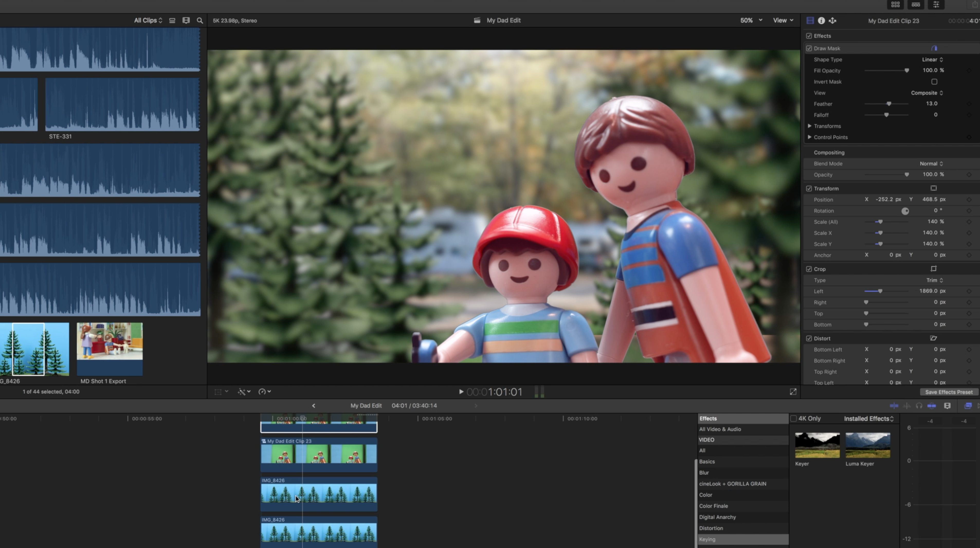Viewport: 980px width, 548px height.
Task: Click the Crop onscreen control icon
Action: (933, 269)
